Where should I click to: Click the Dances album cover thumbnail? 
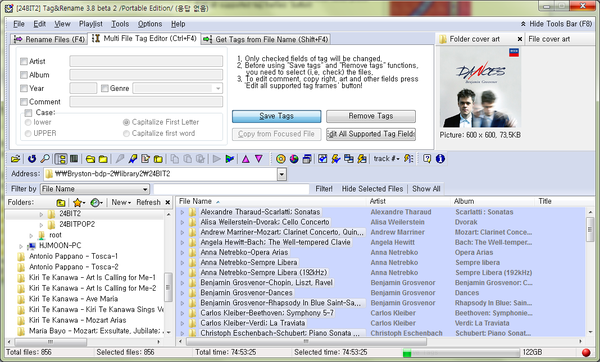coord(480,88)
